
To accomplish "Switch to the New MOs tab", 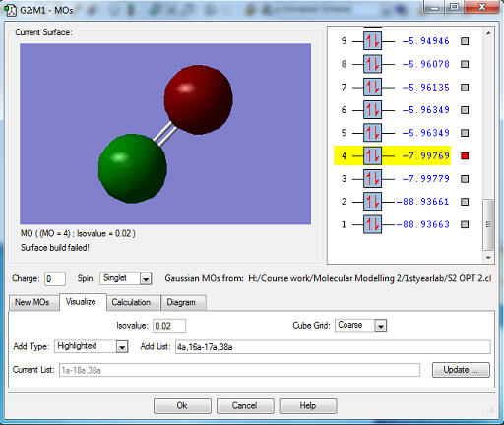I will click(32, 302).
